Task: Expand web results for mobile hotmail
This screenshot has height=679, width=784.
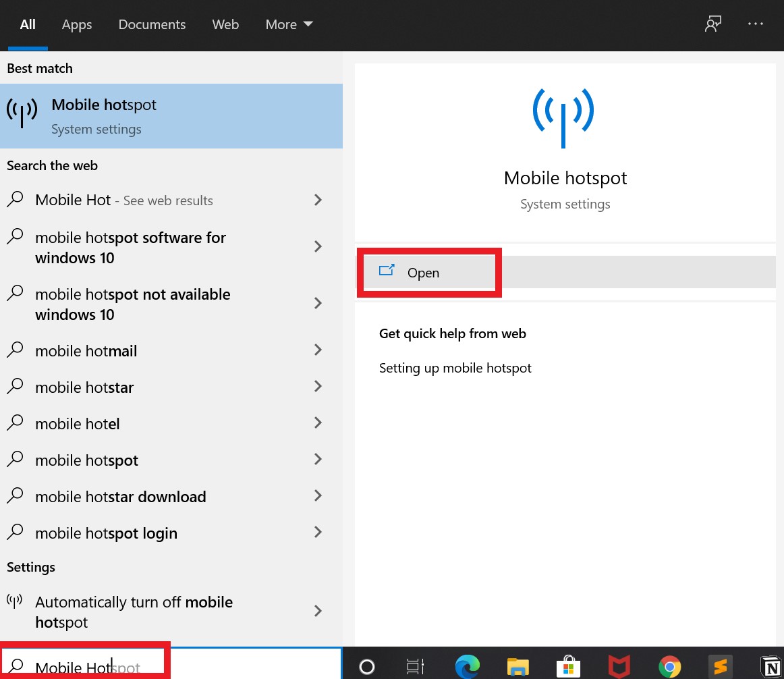Action: click(x=317, y=350)
